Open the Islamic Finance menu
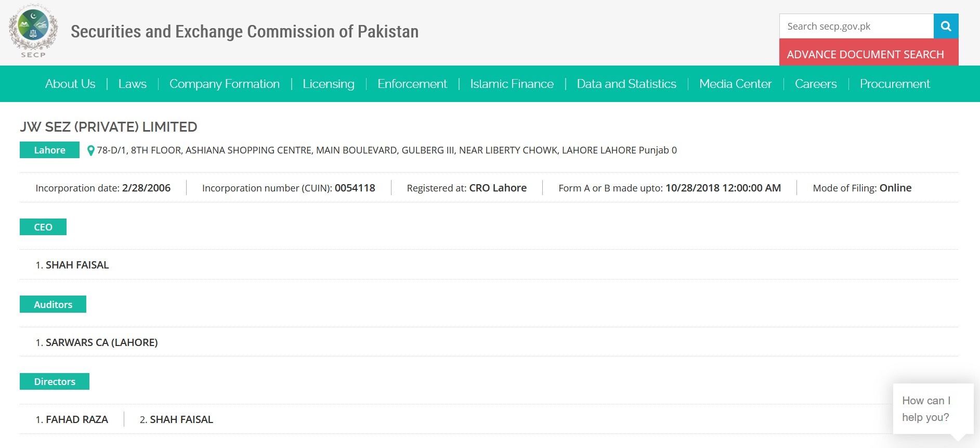Image resolution: width=980 pixels, height=448 pixels. 512,84
